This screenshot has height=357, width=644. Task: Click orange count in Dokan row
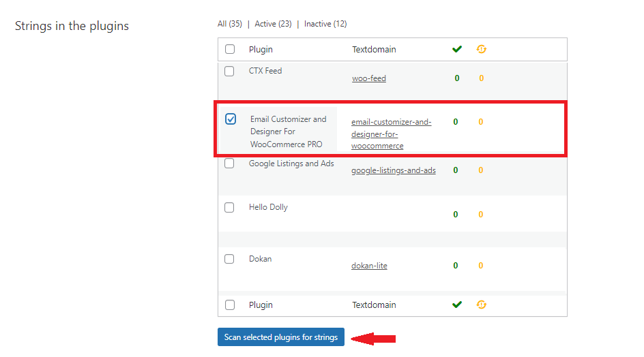pos(480,266)
